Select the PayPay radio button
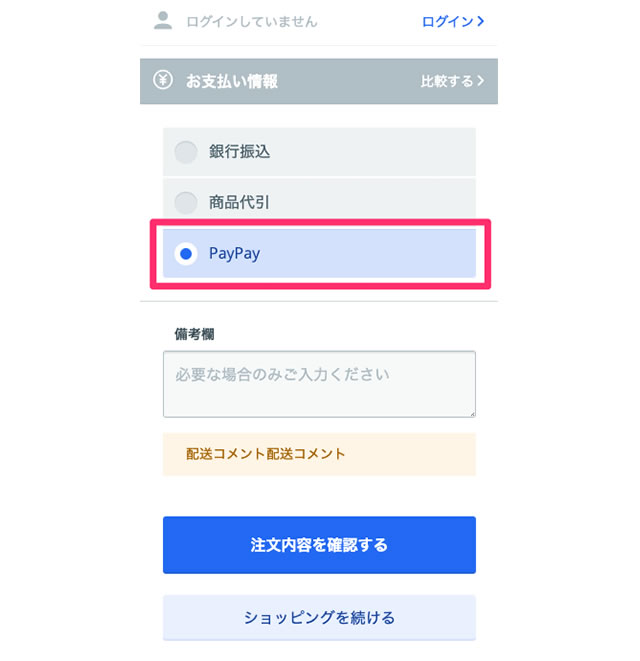Image resolution: width=640 pixels, height=661 pixels. click(x=186, y=254)
